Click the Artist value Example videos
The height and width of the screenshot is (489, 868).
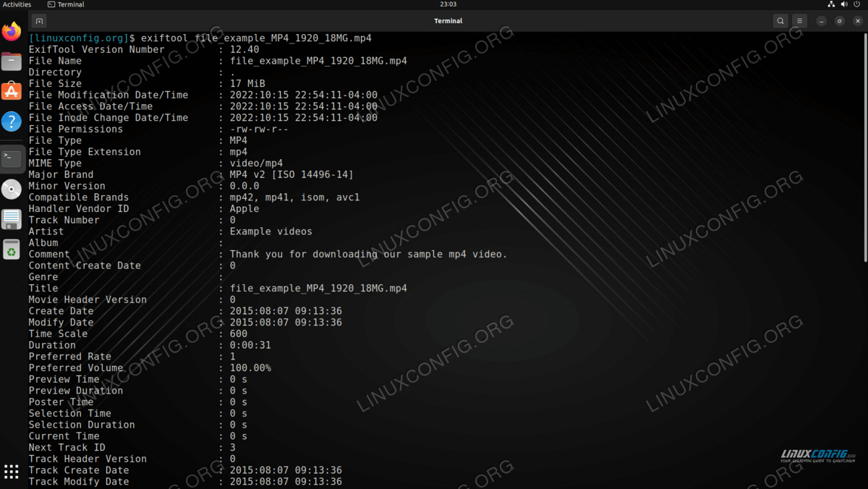coord(271,231)
